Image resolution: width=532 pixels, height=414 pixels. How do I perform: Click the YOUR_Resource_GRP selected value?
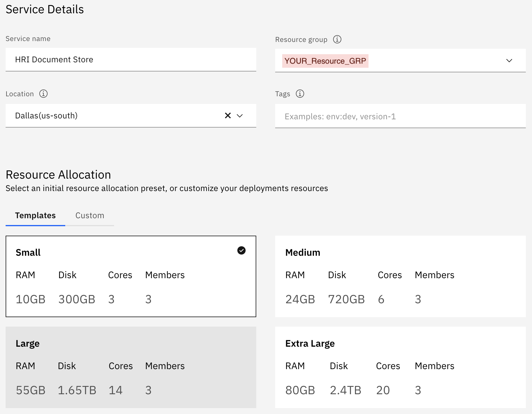(x=325, y=61)
